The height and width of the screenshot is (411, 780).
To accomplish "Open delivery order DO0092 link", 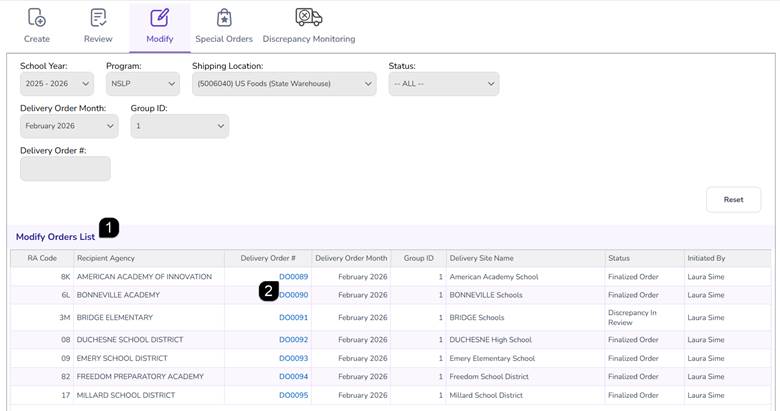I will (293, 340).
